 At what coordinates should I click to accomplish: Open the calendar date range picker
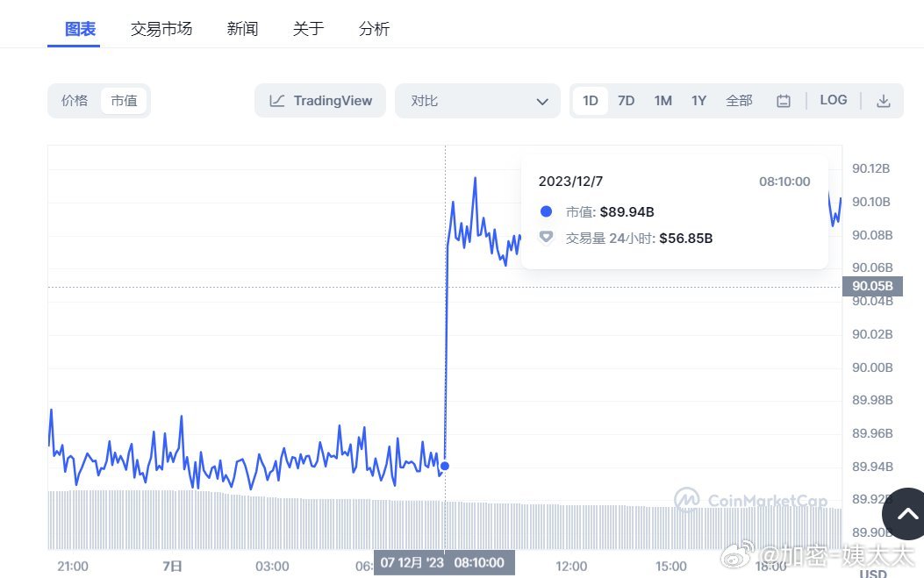pyautogui.click(x=784, y=101)
